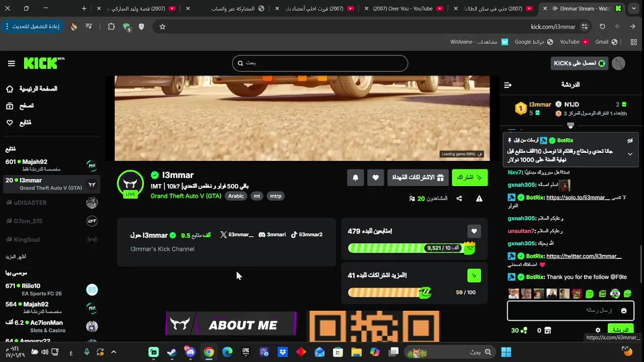Open the Kick hamburger sidebar menu

pos(11,63)
